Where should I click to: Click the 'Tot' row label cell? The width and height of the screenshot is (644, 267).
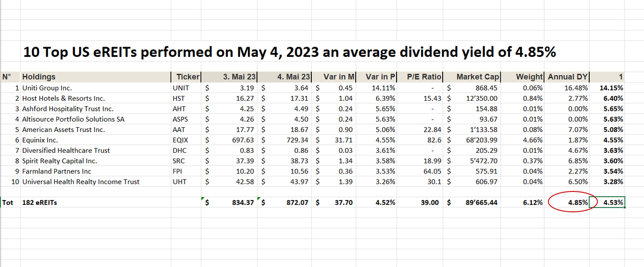pyautogui.click(x=11, y=203)
